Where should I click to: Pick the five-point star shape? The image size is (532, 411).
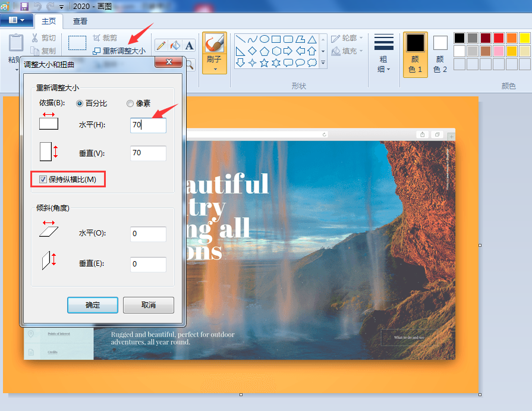pyautogui.click(x=265, y=63)
